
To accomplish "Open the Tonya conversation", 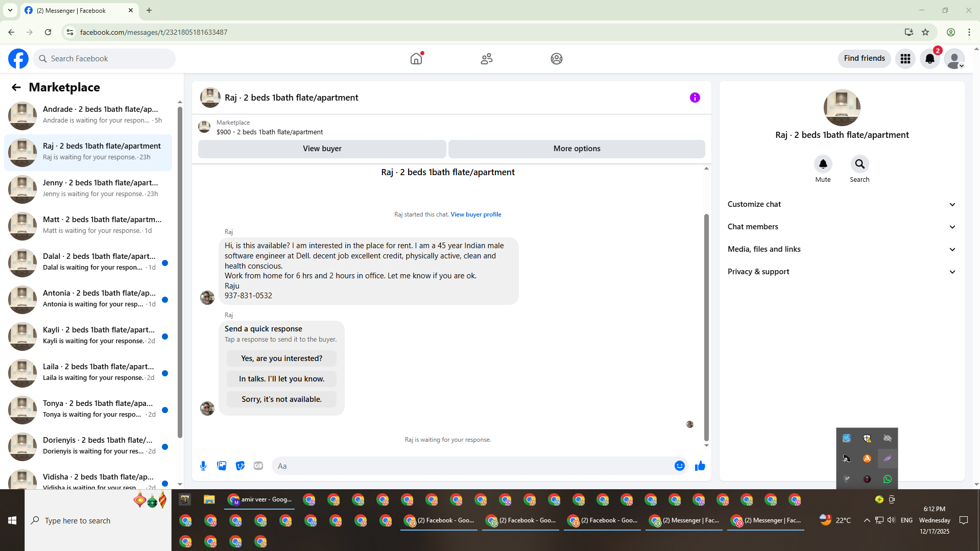I will 88,409.
